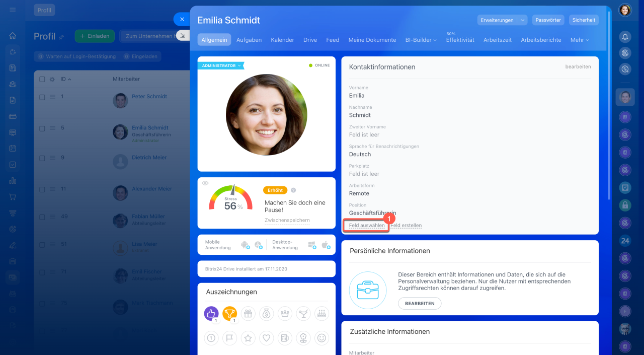Screen dimensions: 644x355
Task: Select the flower award icon
Action: 303,338
